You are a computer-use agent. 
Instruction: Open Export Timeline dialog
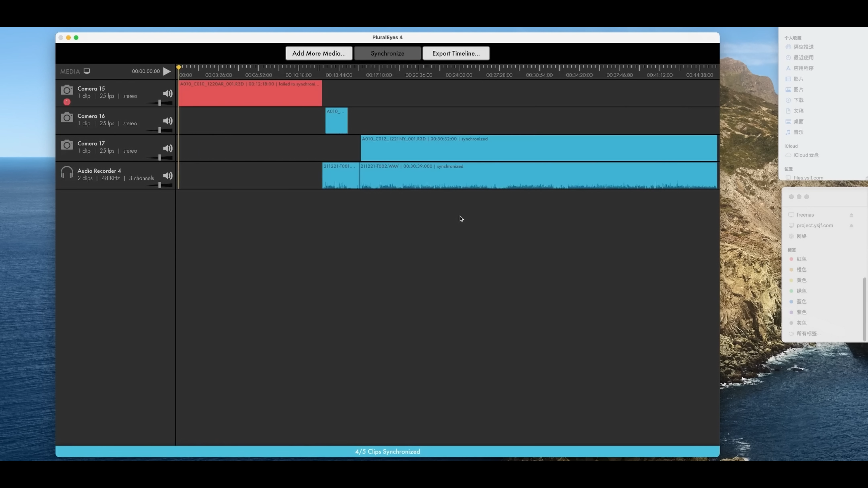(x=456, y=53)
